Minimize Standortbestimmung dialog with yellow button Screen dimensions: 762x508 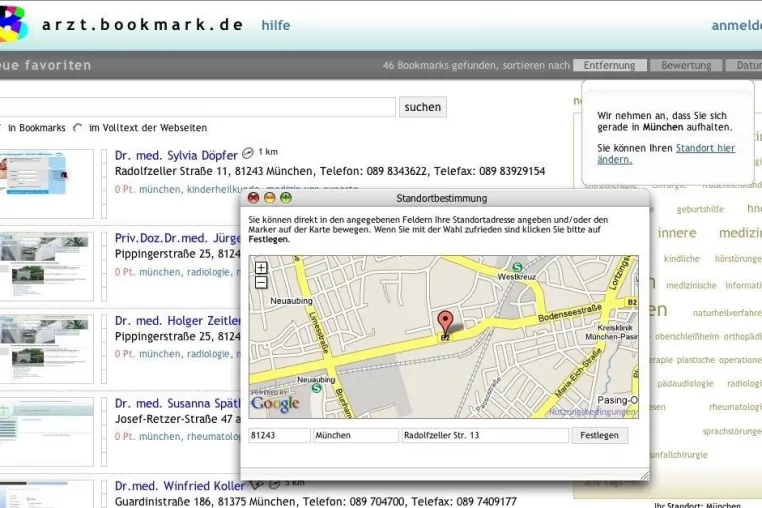(270, 198)
